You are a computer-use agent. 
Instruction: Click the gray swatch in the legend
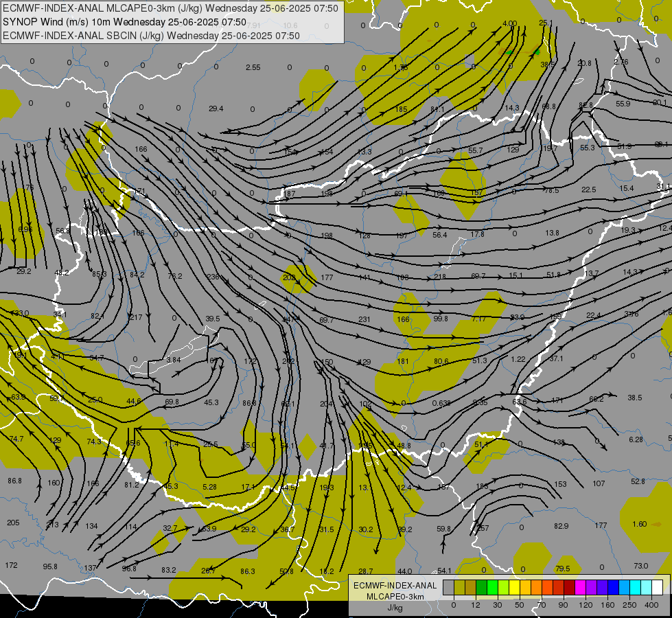[449, 587]
